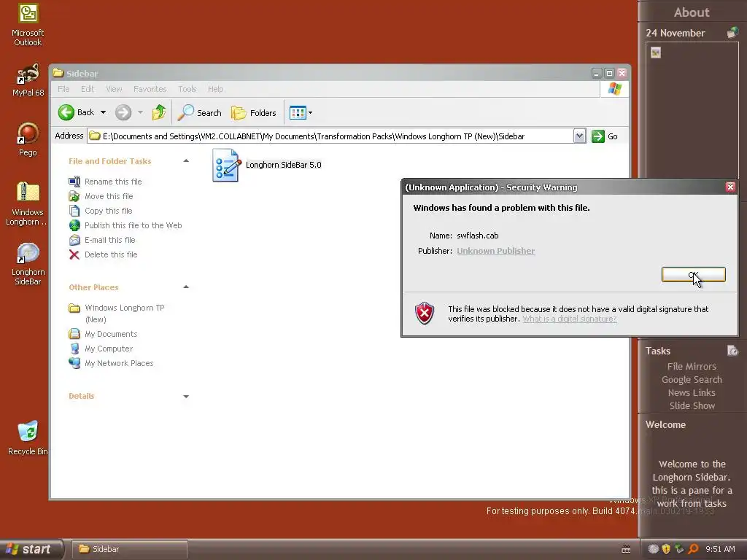Click the Welcome heading in sidebar
The width and height of the screenshot is (747, 560).
tap(665, 425)
